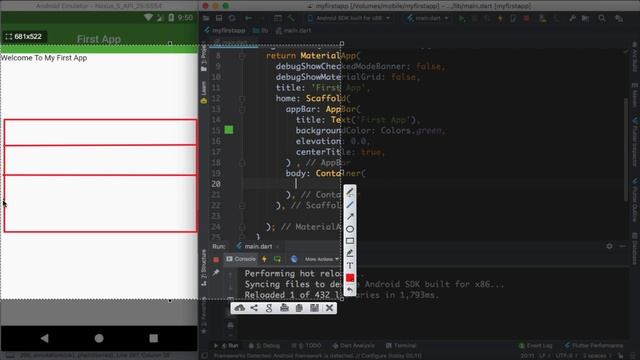
Task: Collapse the AppBar fold at line 13
Action: pyautogui.click(x=242, y=109)
